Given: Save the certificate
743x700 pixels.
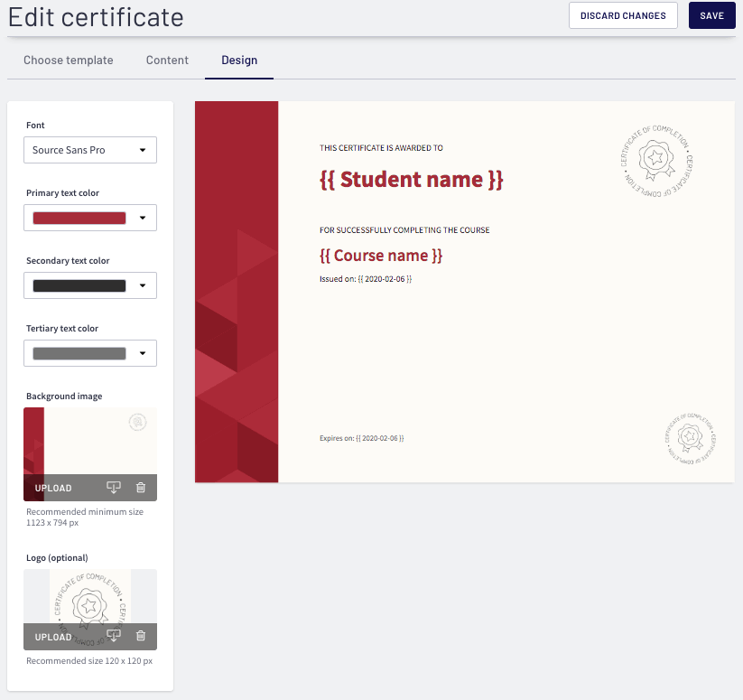Looking at the screenshot, I should 711,15.
